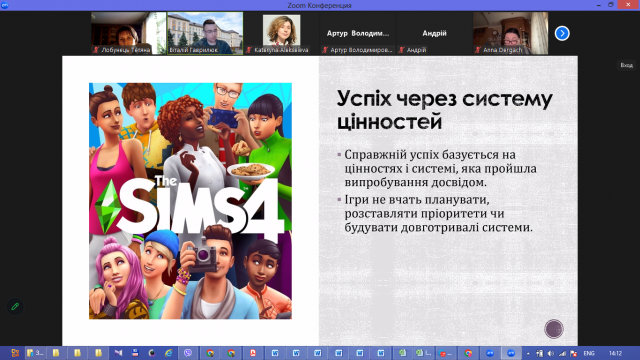Switch to the active Zoom meeting taskbar icon

[x=511, y=353]
